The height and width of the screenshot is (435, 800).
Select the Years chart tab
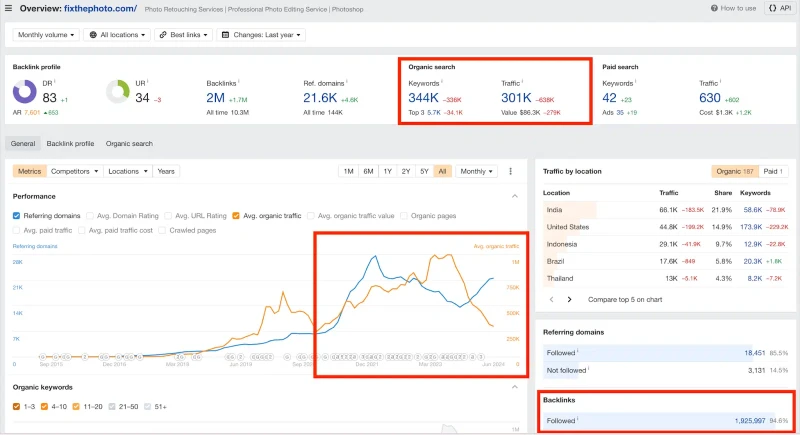166,171
